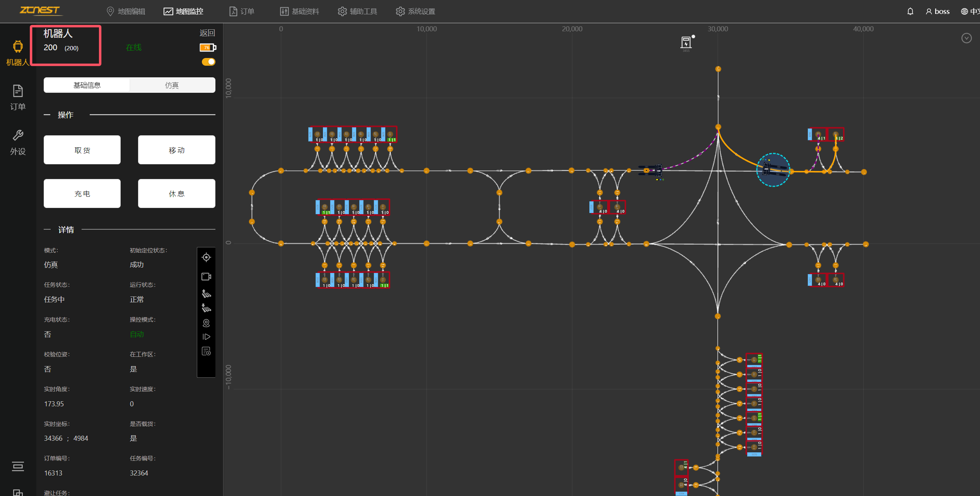
Task: Click the 在线 status text
Action: (x=134, y=48)
